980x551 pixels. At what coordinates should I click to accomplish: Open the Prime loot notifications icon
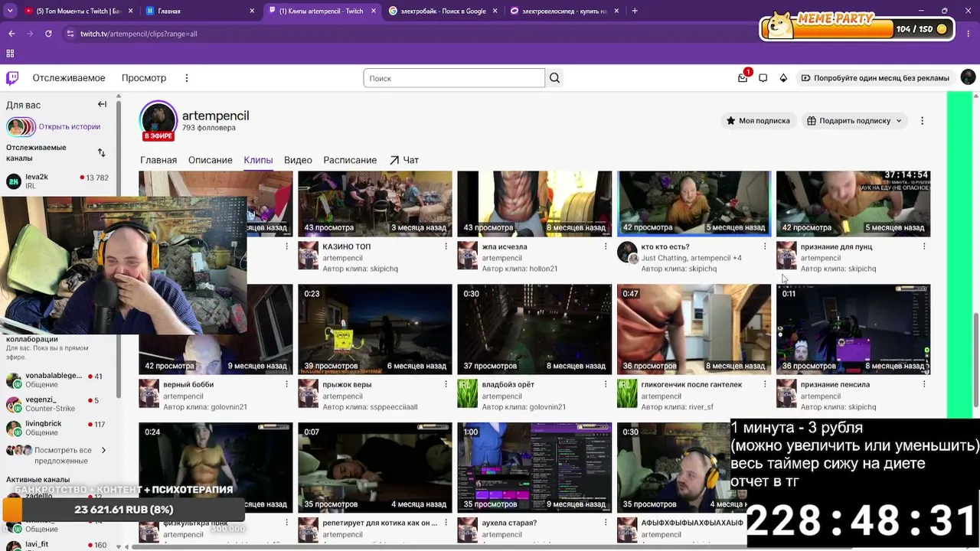click(x=743, y=78)
